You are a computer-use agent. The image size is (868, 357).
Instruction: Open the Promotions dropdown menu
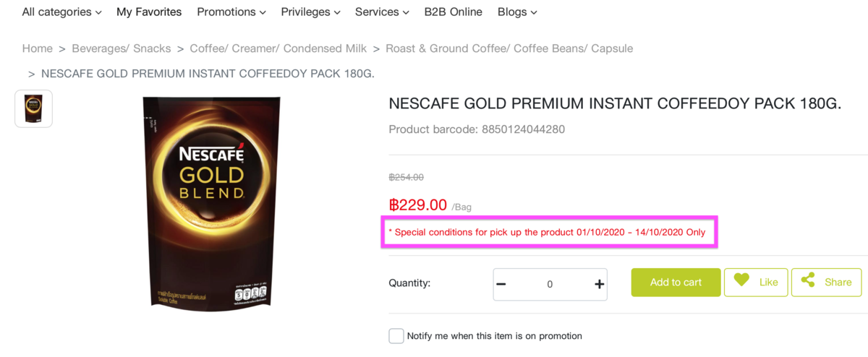point(231,12)
